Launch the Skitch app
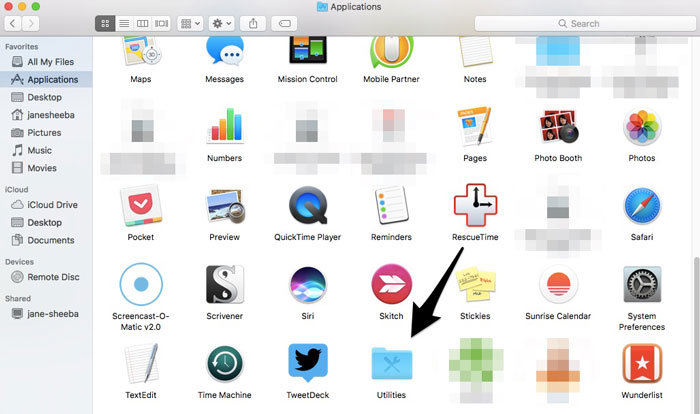700x414 pixels. (392, 286)
